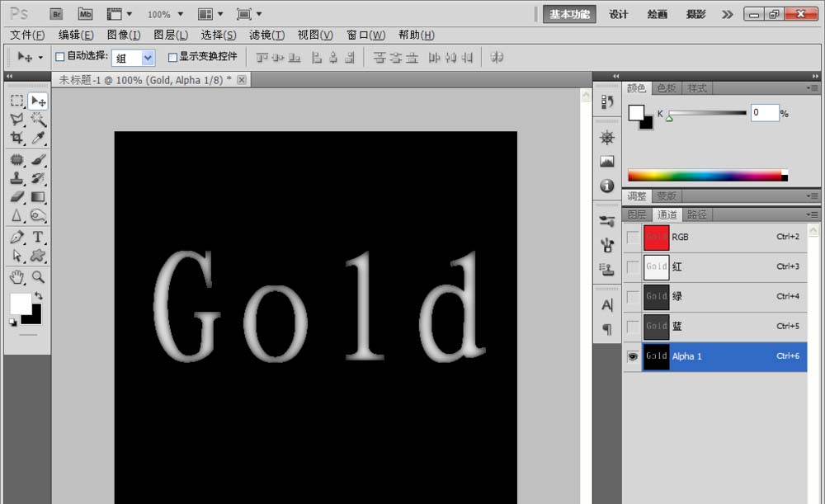Select the Dodge tool
Screen dimensions: 825x504
click(38, 215)
